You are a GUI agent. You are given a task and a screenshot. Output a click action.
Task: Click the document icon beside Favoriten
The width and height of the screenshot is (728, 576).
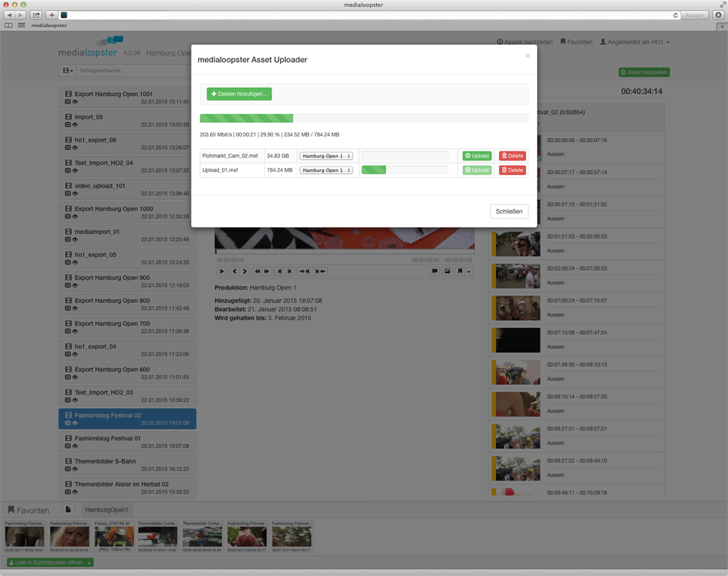pos(68,510)
